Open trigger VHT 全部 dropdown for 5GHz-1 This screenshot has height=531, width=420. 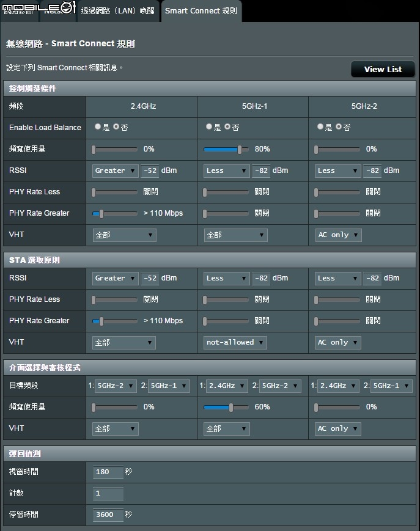pyautogui.click(x=236, y=235)
